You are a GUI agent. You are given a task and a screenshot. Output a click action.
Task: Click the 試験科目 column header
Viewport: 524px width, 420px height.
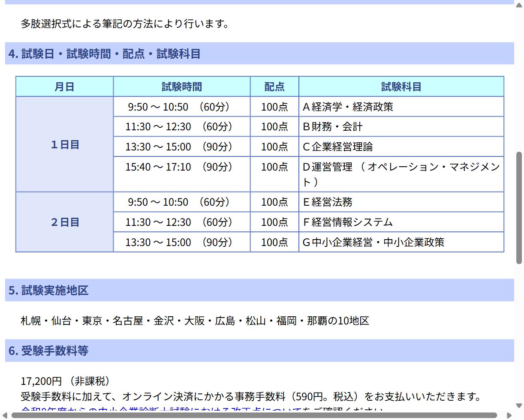[401, 87]
